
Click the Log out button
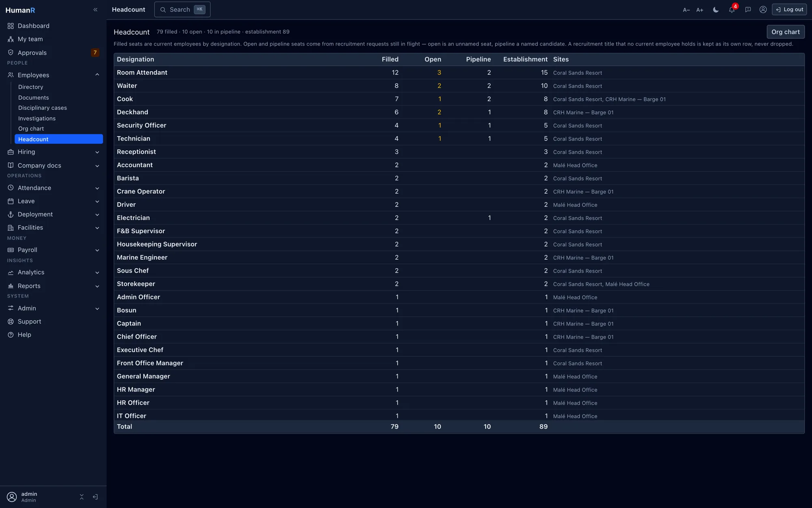[x=789, y=9]
